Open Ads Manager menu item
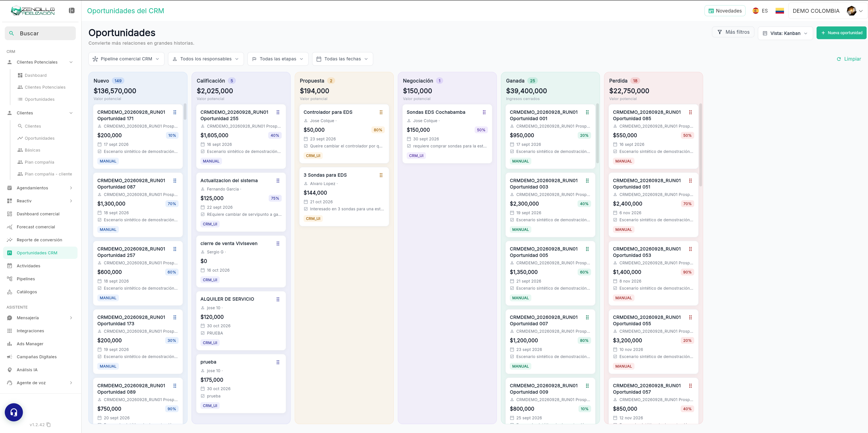This screenshot has height=433, width=868. [x=40, y=344]
